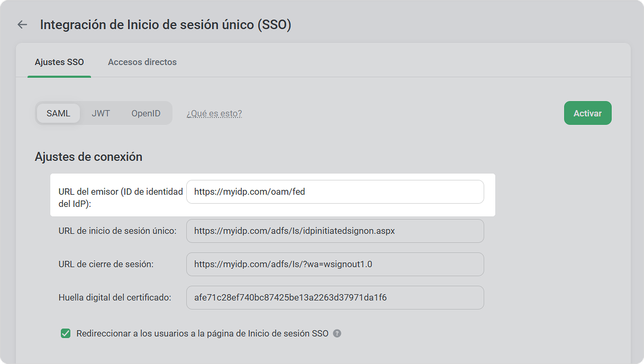Click the help question mark icon

pyautogui.click(x=337, y=333)
